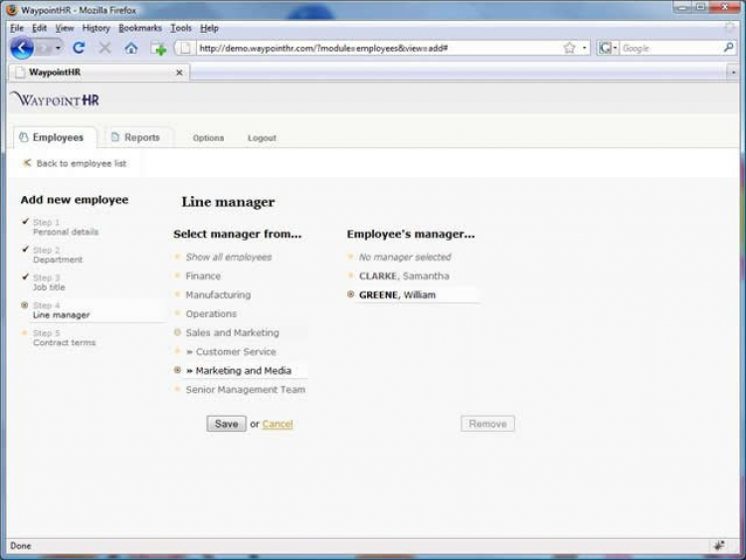The image size is (746, 560).
Task: Open the back history dropdown arrow
Action: [x=58, y=48]
